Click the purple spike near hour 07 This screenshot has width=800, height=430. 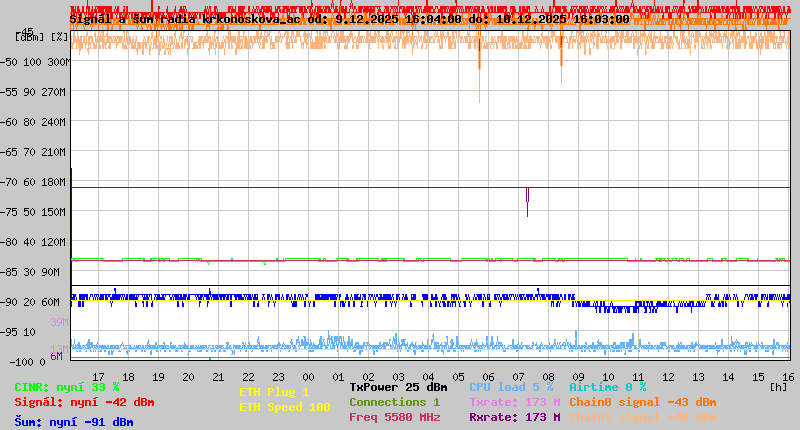coord(527,200)
